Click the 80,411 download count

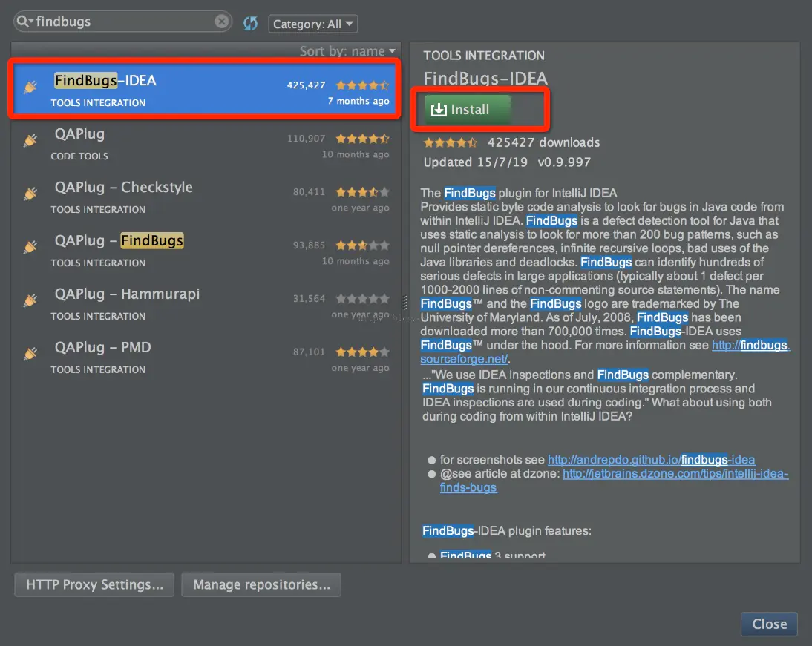click(x=310, y=192)
